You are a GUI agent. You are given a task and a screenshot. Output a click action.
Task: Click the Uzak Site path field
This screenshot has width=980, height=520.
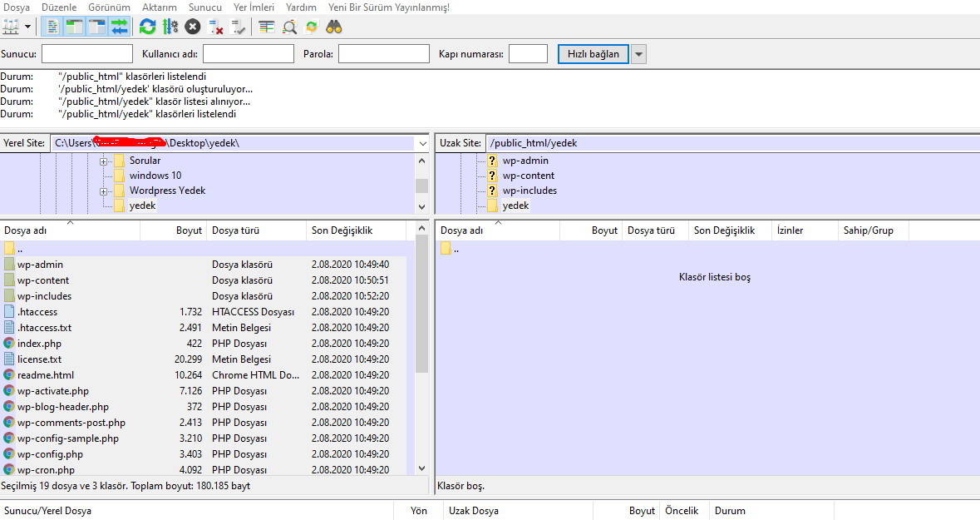(x=733, y=143)
